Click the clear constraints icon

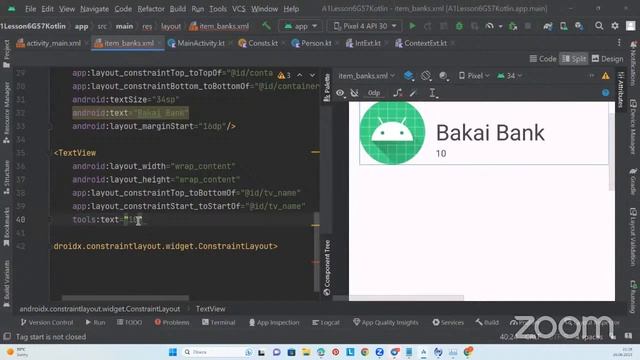[x=398, y=93]
